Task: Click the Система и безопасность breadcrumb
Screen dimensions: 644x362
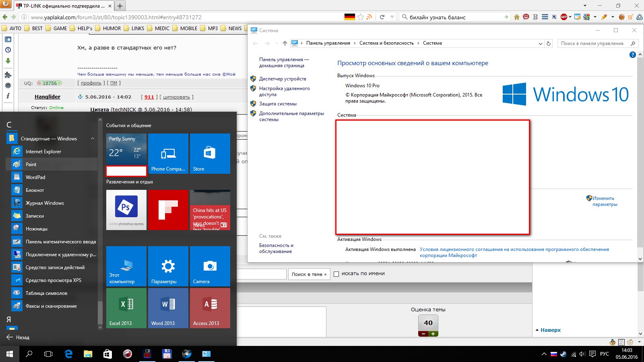Action: click(x=386, y=43)
